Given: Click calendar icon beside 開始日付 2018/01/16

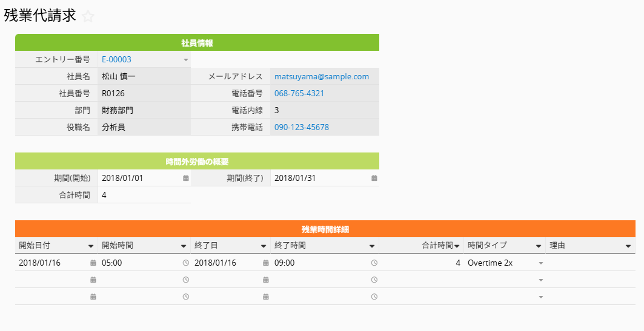Looking at the screenshot, I should point(93,263).
